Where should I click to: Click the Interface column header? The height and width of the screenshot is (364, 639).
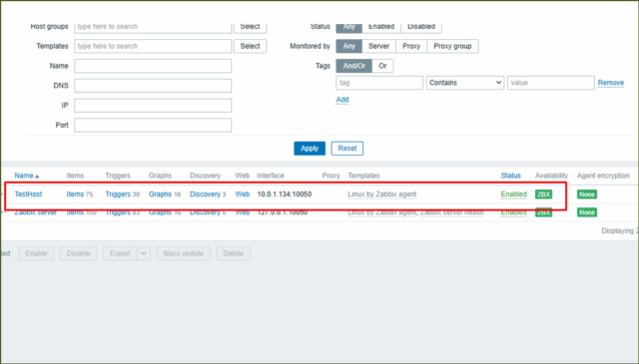tap(271, 176)
